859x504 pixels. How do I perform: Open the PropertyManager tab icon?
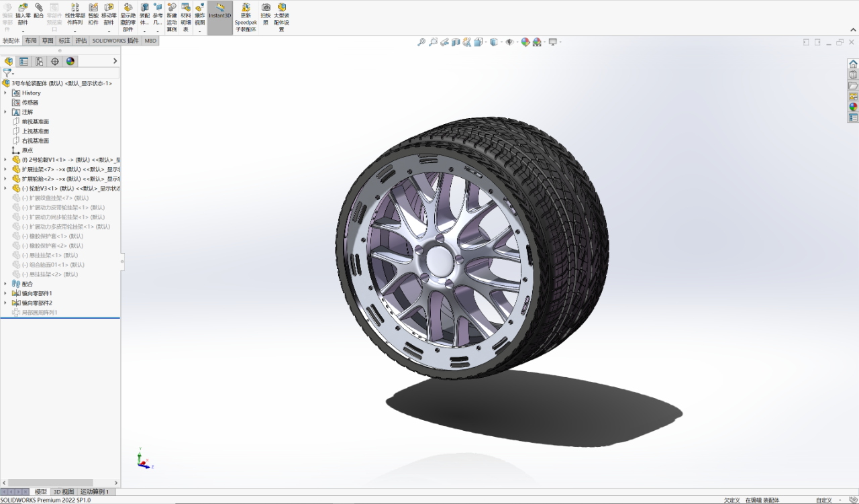pyautogui.click(x=24, y=61)
